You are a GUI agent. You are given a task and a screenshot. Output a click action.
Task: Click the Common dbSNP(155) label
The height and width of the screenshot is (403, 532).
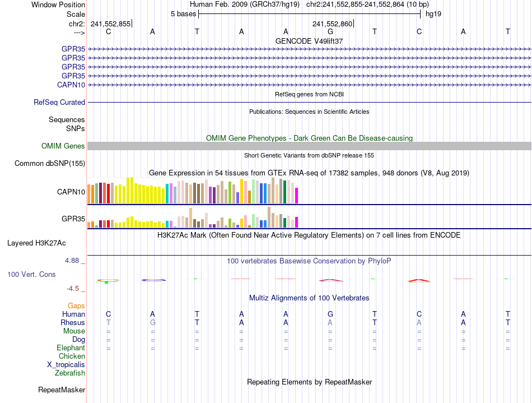click(x=50, y=163)
